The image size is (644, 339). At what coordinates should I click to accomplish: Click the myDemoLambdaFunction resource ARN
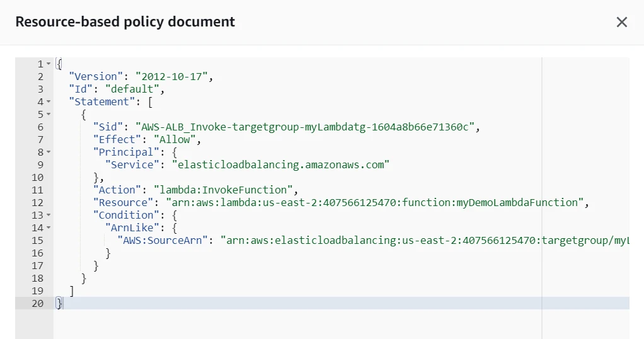tap(376, 203)
